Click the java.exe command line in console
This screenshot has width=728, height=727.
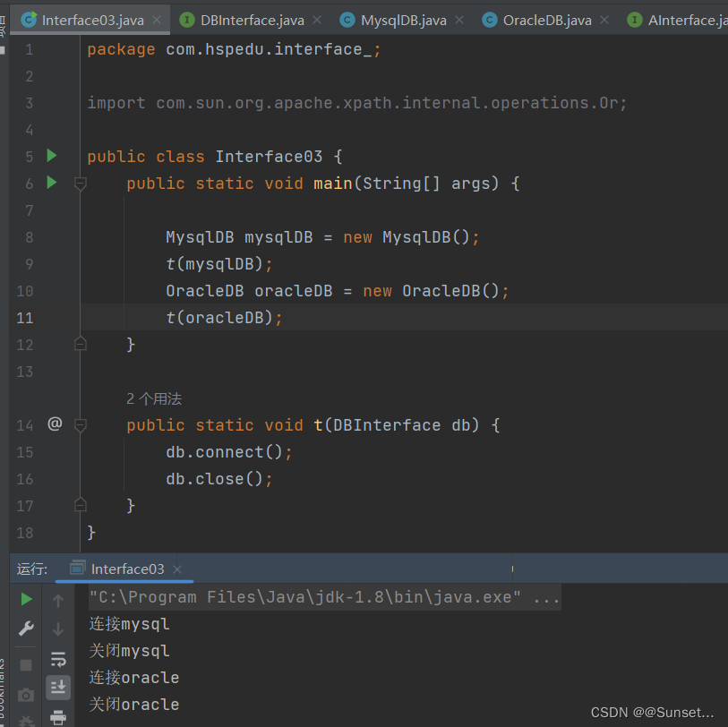324,597
